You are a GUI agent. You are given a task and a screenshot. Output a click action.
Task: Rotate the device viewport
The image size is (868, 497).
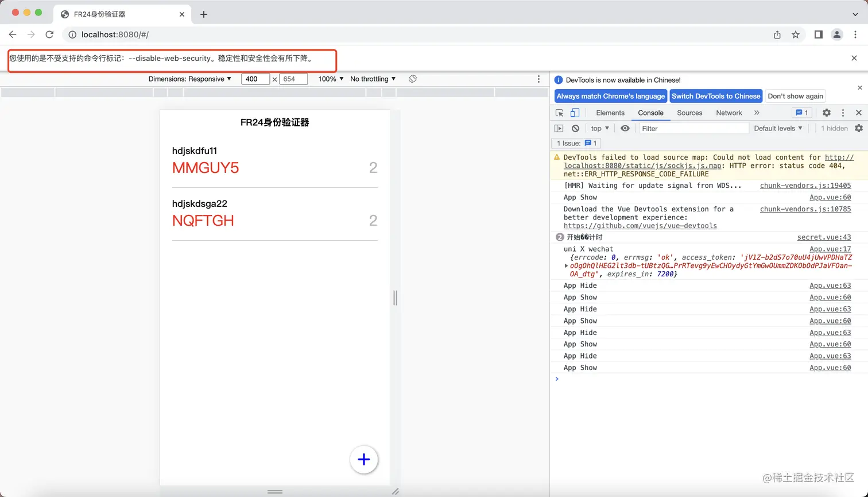[413, 79]
